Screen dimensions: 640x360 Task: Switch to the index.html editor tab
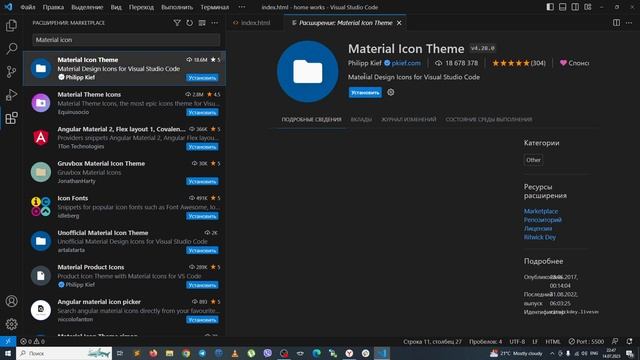(255, 23)
